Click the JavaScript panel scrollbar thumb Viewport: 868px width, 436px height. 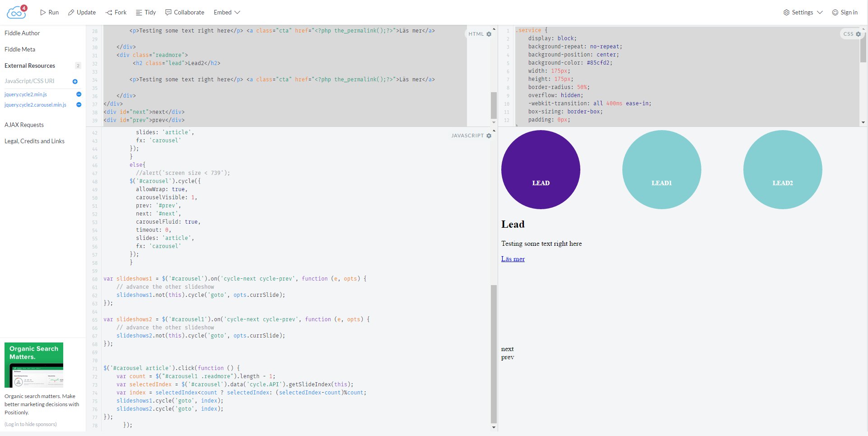tap(494, 354)
